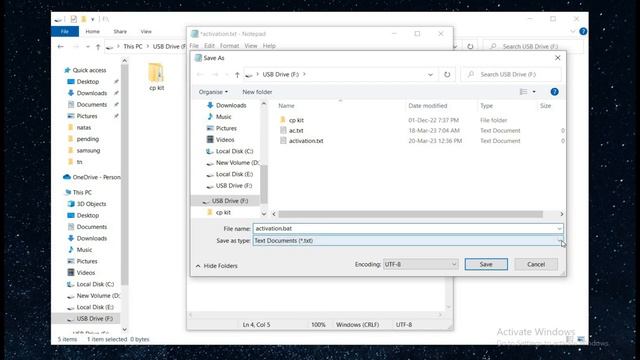This screenshot has height=360, width=640.
Task: Select Desktop under Quick access
Action: [88, 82]
